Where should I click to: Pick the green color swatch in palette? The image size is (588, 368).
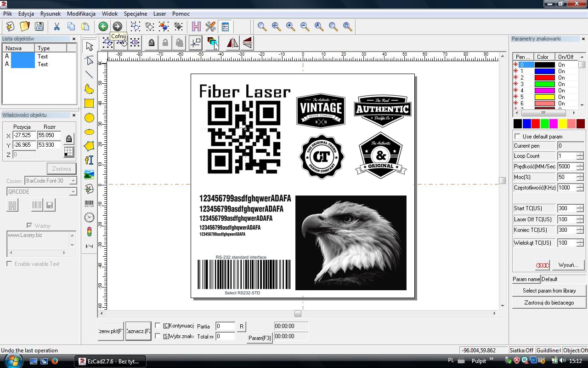pyautogui.click(x=544, y=124)
